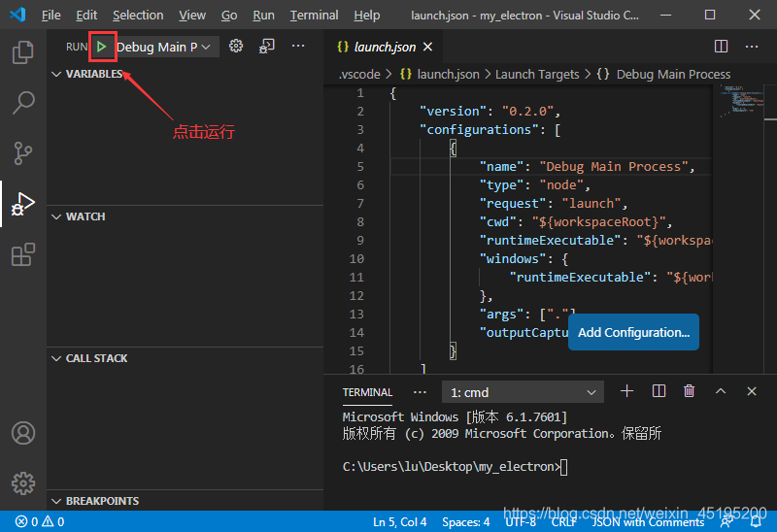Click Spaces: 4 indentation setting
The width and height of the screenshot is (777, 532).
click(466, 522)
